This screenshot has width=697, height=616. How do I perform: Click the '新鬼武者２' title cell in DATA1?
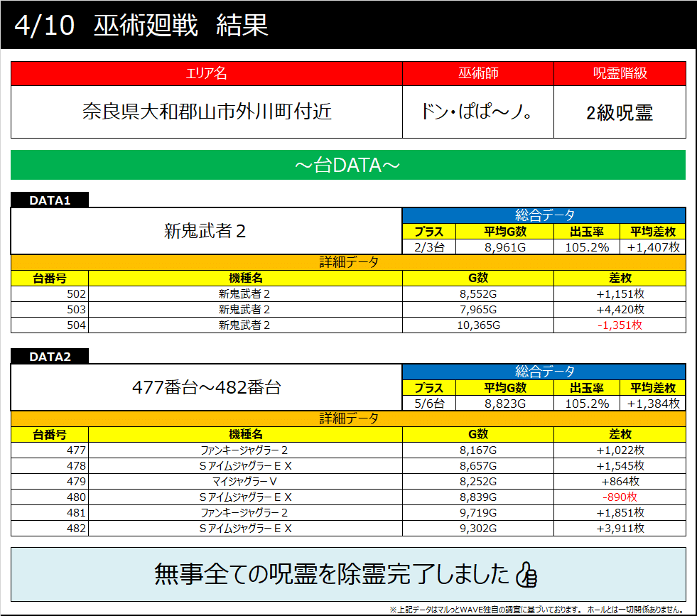point(206,231)
